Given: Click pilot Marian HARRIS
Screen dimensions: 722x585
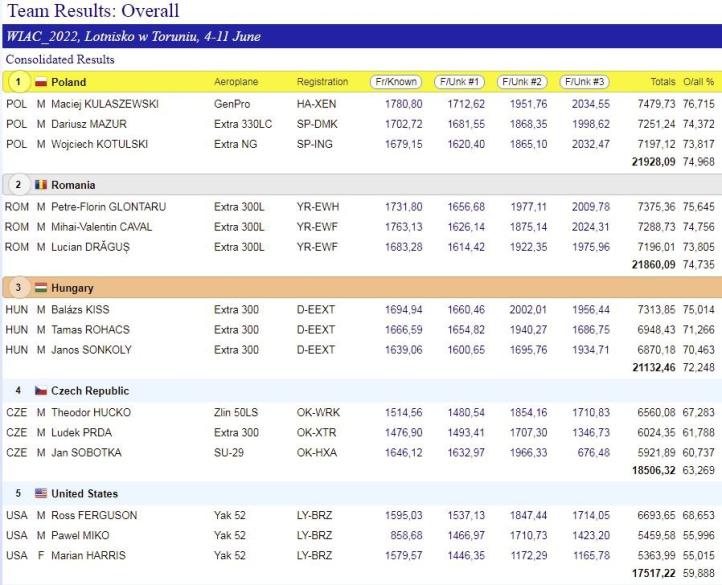Looking at the screenshot, I should pyautogui.click(x=88, y=556).
